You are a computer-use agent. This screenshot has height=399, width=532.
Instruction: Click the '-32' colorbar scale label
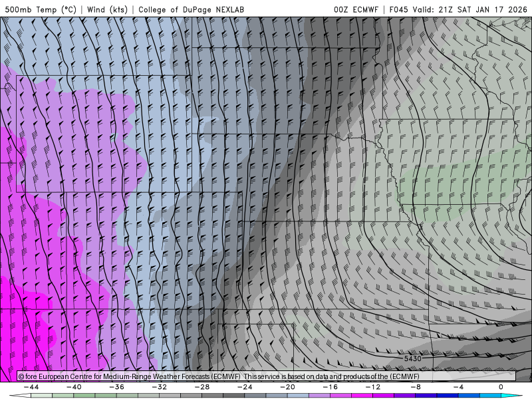tap(159, 387)
